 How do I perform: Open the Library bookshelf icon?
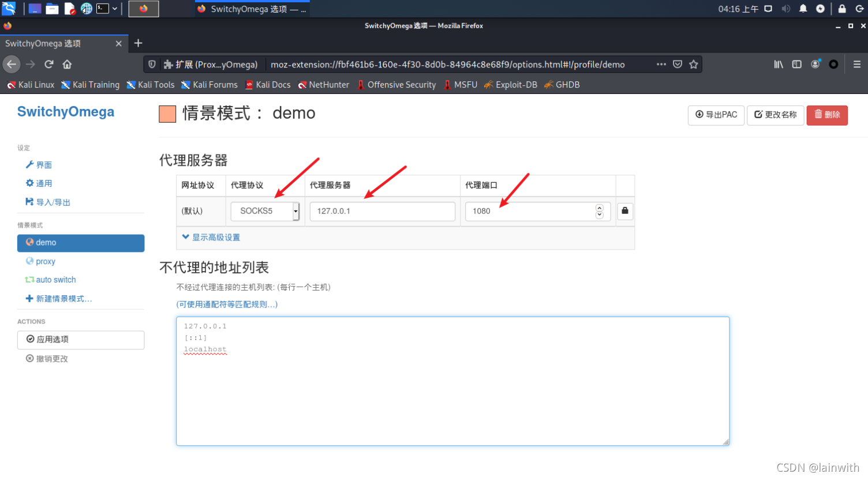point(779,64)
